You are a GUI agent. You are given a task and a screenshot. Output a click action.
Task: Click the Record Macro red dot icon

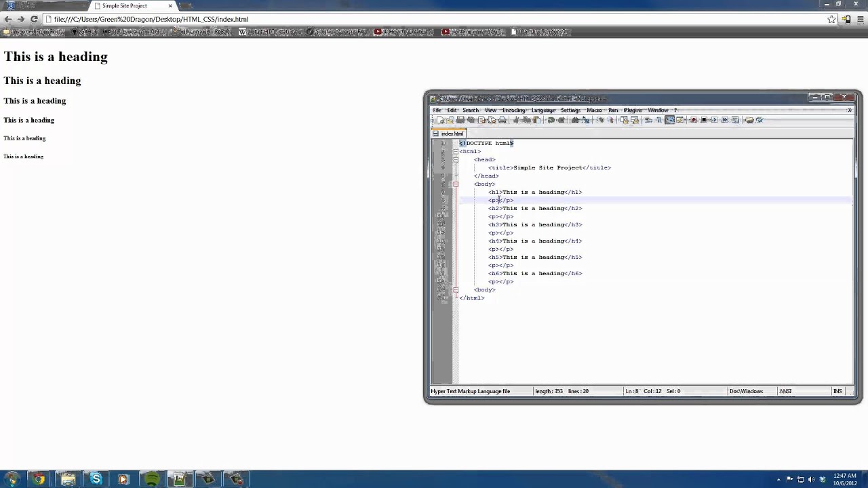pos(694,120)
